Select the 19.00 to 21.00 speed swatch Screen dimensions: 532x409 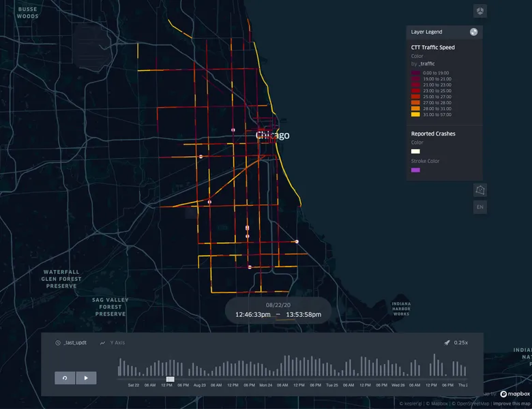click(x=415, y=79)
